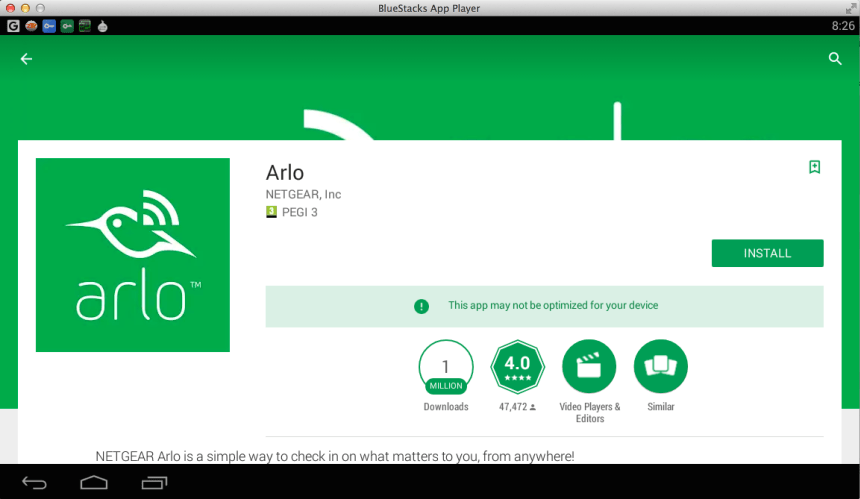Click the Arlo app title
This screenshot has height=499, width=860.
285,173
